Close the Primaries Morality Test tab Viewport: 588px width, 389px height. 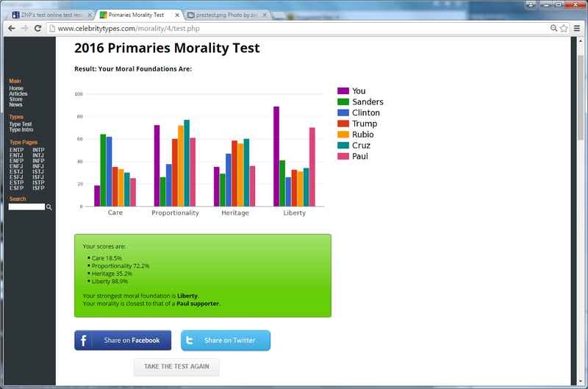[x=177, y=15]
